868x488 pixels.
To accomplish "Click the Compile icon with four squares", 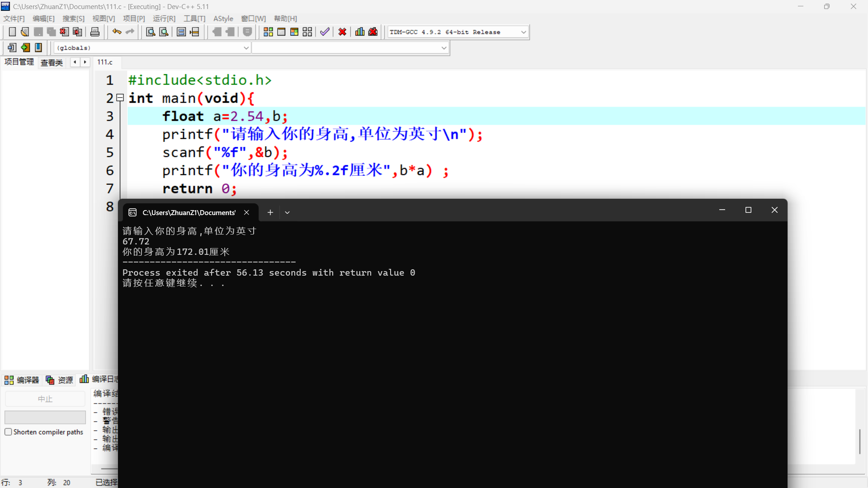I will (x=268, y=32).
